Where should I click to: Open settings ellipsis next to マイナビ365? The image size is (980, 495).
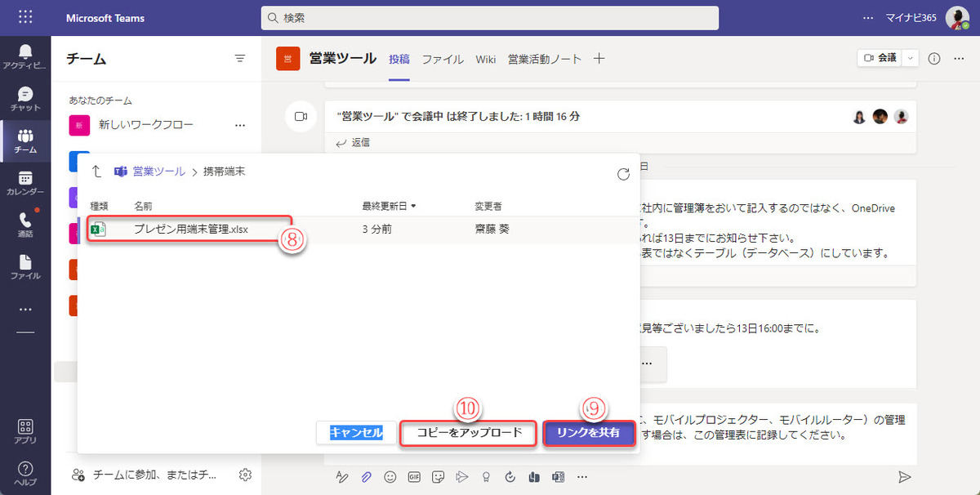click(x=868, y=17)
